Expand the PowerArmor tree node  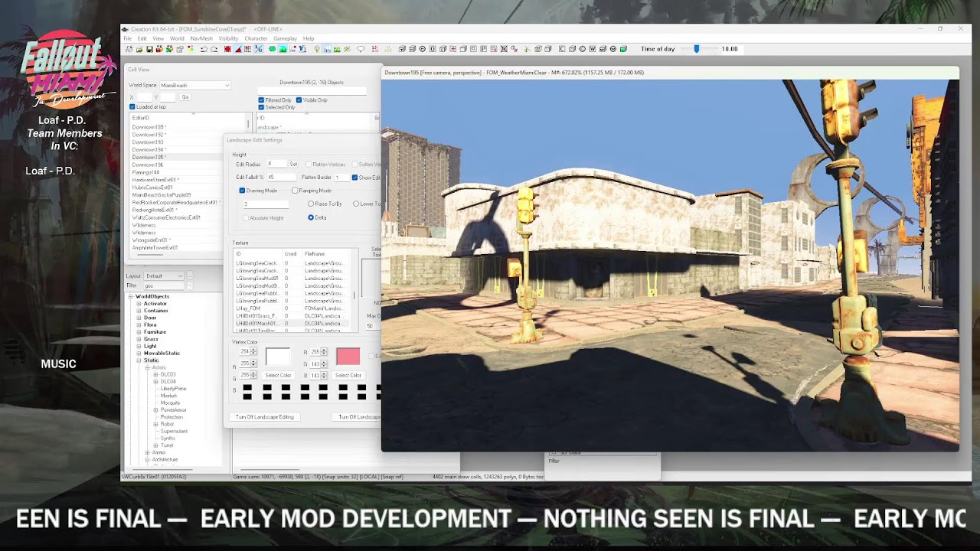[155, 410]
